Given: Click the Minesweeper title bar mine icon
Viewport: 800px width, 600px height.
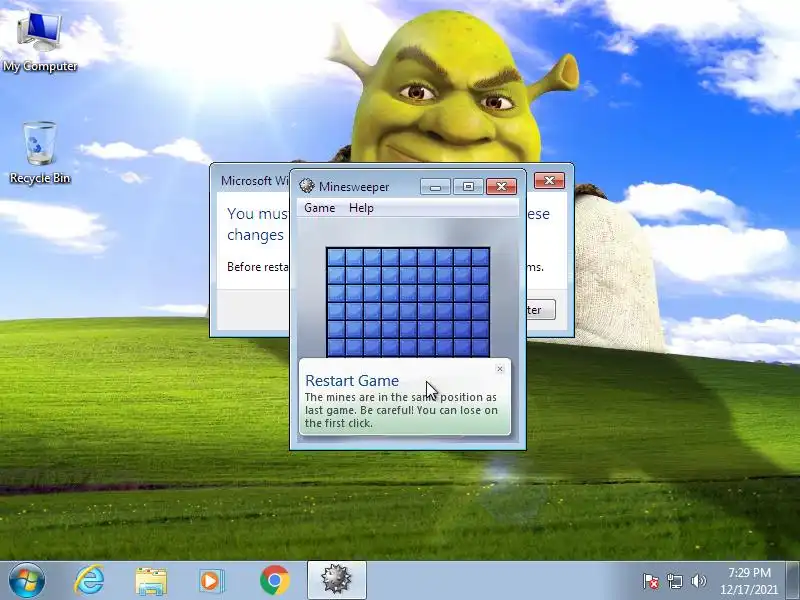Looking at the screenshot, I should [307, 186].
